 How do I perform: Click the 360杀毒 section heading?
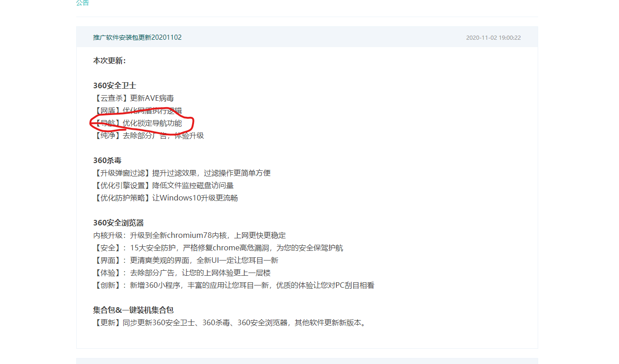click(107, 161)
